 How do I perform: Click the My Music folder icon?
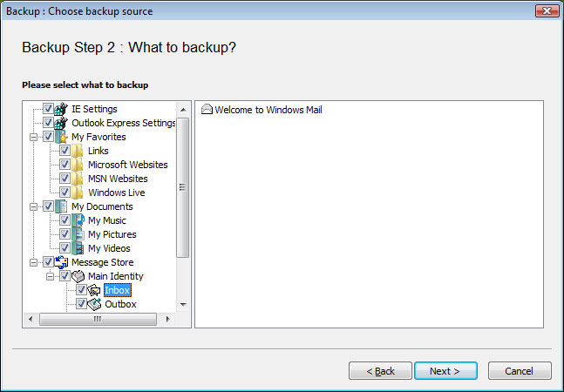(x=78, y=220)
